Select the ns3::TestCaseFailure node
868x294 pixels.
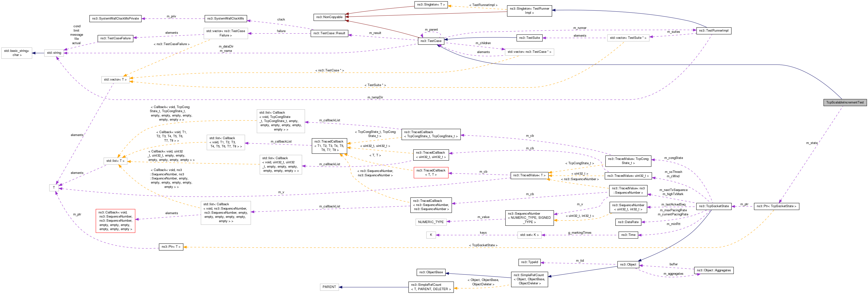115,38
